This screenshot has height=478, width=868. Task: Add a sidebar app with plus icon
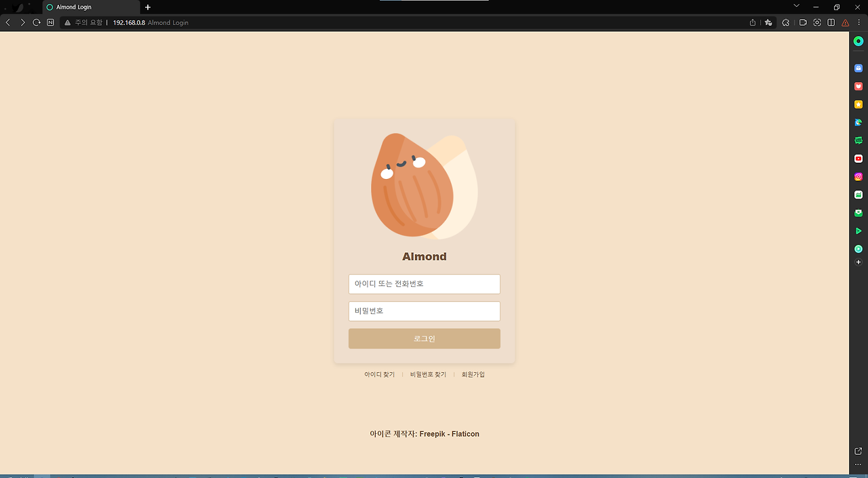tap(859, 262)
